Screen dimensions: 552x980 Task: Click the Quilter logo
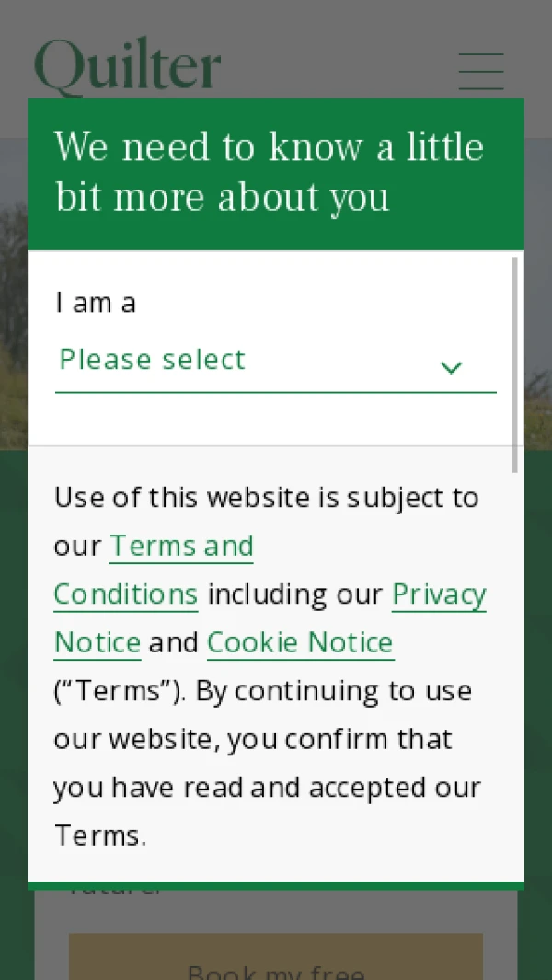tap(127, 64)
